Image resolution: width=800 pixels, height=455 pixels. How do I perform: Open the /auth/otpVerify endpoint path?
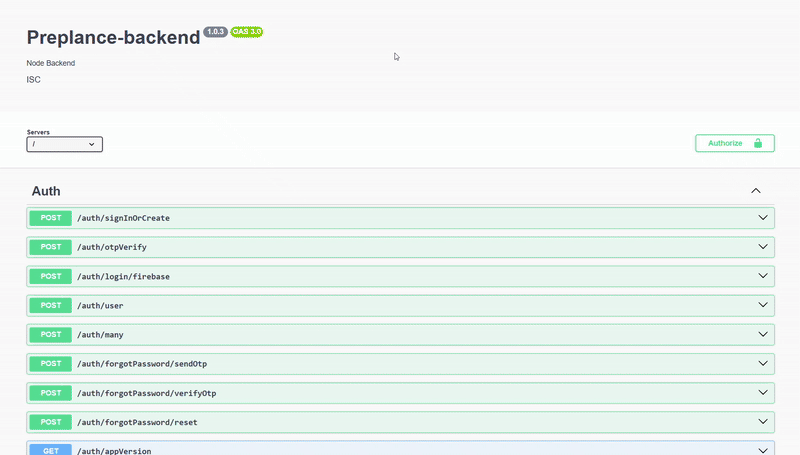(112, 247)
